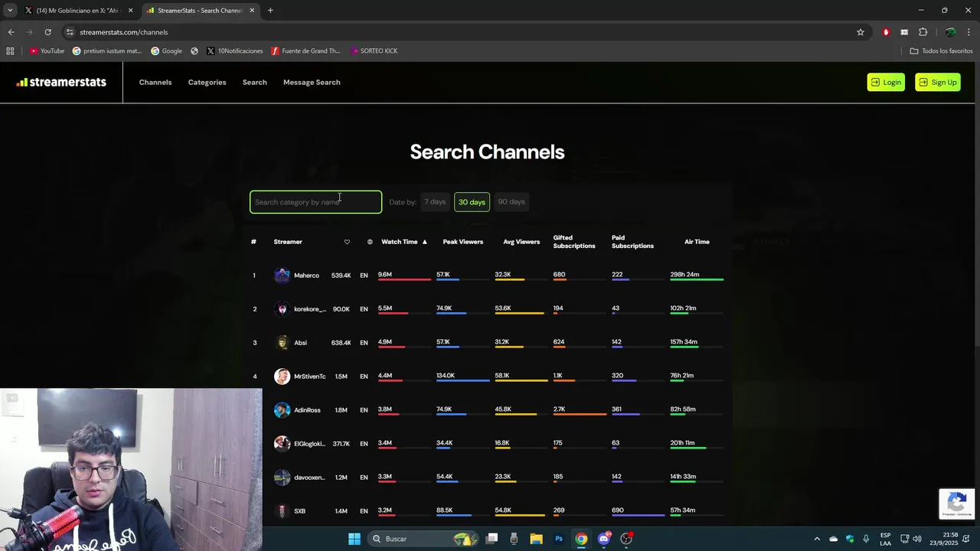Sort by Peak Viewers column
Screen dimensions: 980x551
(x=463, y=242)
